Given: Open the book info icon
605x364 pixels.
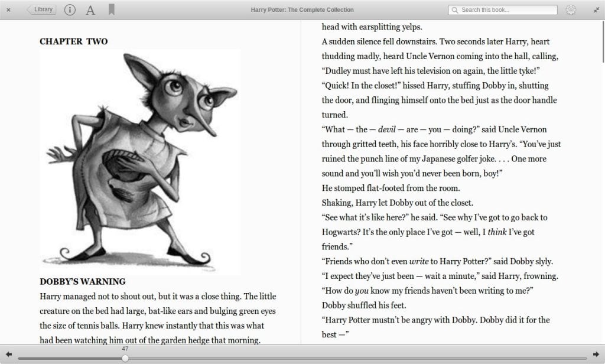Looking at the screenshot, I should (70, 9).
